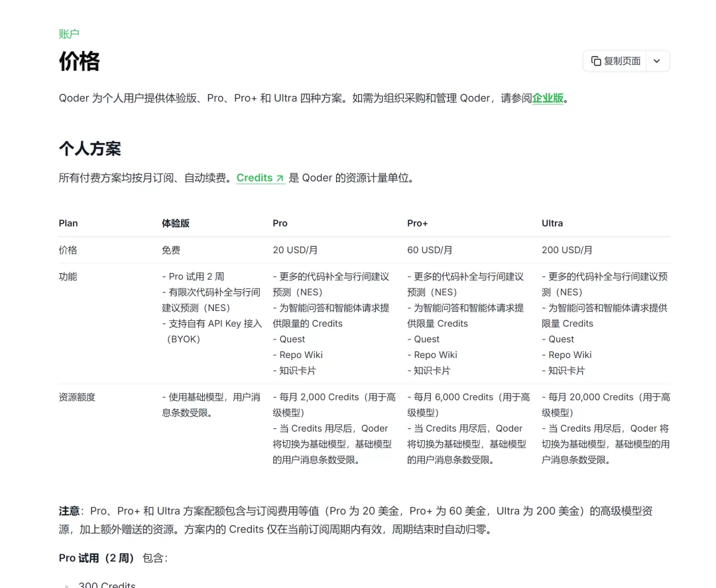716x588 pixels.
Task: Click the 价格 row label
Action: [68, 250]
